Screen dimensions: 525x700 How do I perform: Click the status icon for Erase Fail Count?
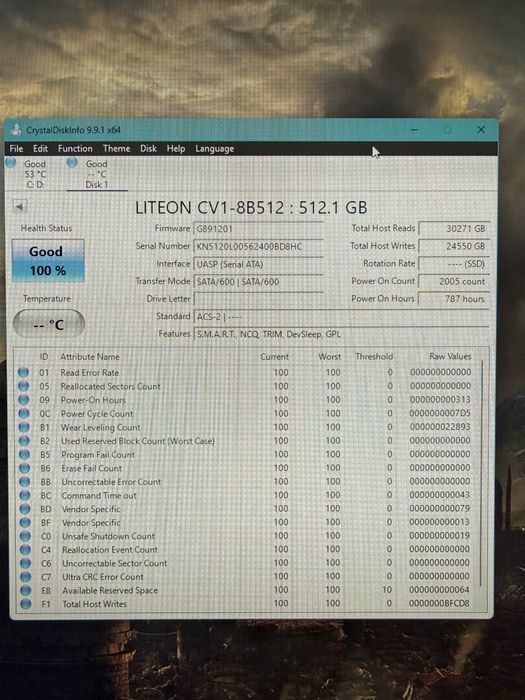[25, 468]
